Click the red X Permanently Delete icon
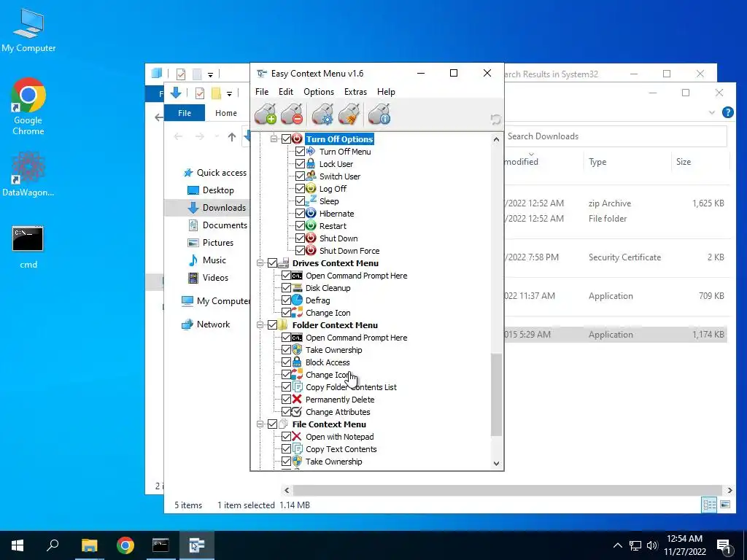Viewport: 747px width, 560px height. [297, 399]
